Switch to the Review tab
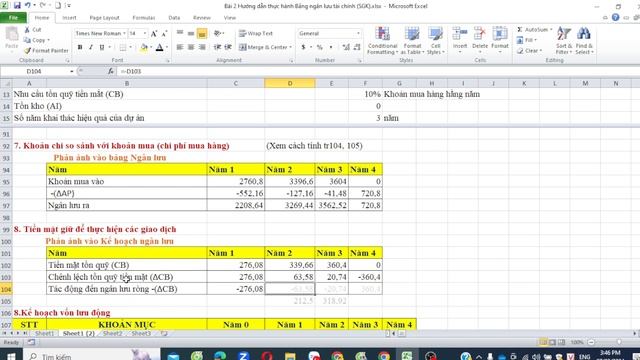 point(202,18)
